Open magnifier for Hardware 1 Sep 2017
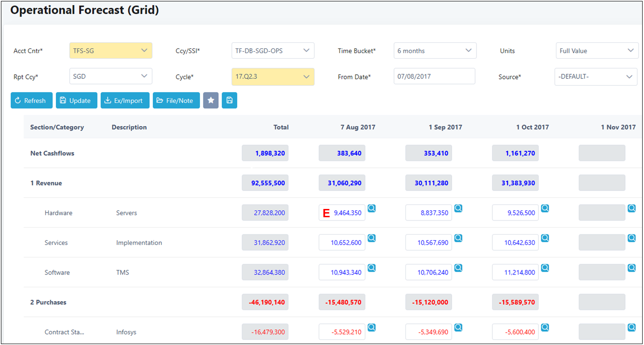The height and width of the screenshot is (345, 644). tap(458, 208)
